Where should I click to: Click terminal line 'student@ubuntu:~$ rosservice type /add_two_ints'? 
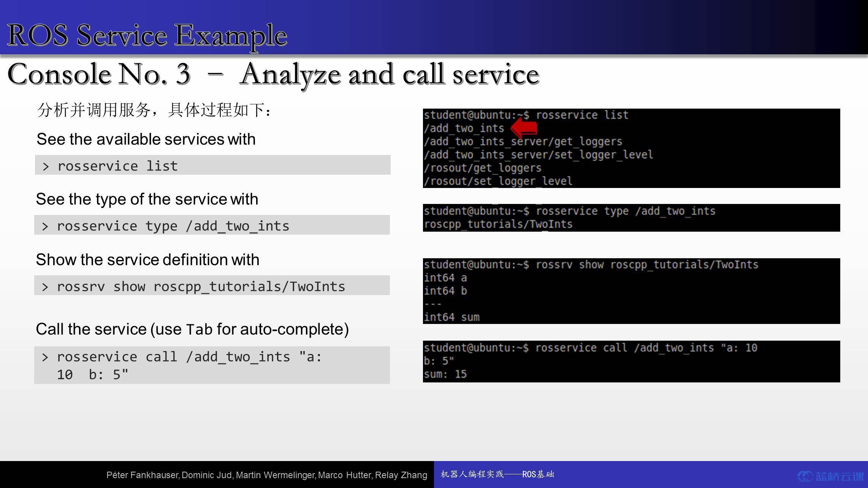570,211
